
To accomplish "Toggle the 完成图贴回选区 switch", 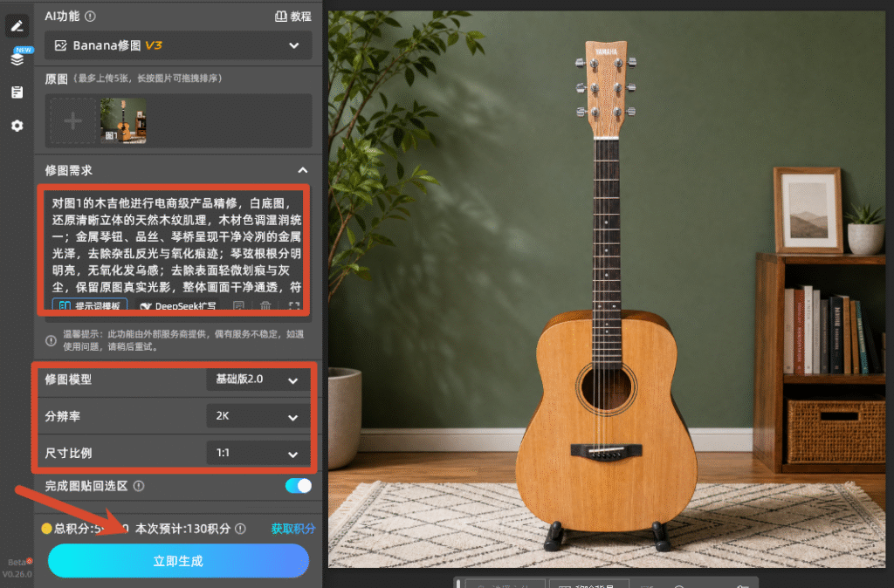I will pos(299,485).
